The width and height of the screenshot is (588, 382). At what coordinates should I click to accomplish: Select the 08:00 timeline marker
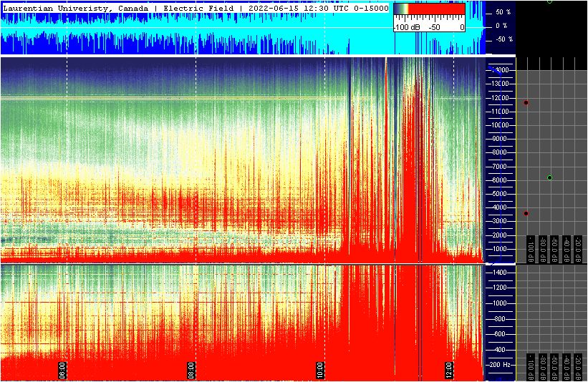point(192,370)
